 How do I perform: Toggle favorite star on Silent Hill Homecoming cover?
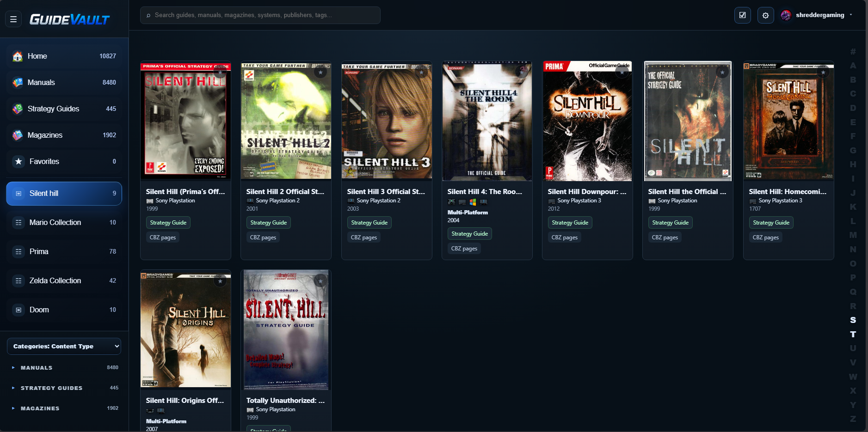tap(823, 73)
